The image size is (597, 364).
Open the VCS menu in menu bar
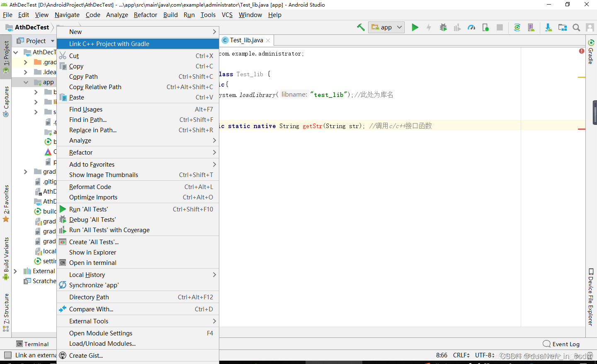pyautogui.click(x=227, y=15)
